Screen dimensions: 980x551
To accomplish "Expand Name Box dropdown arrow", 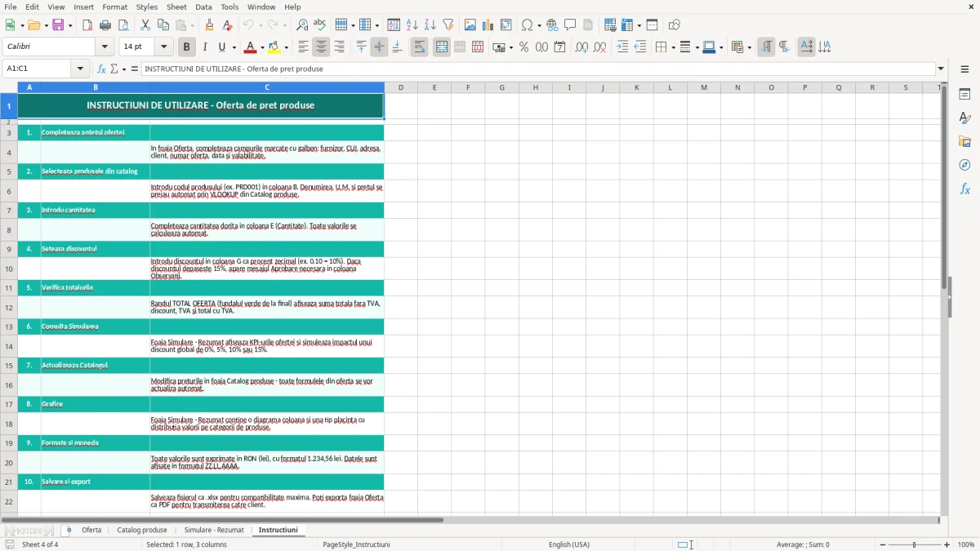I will 80,69.
